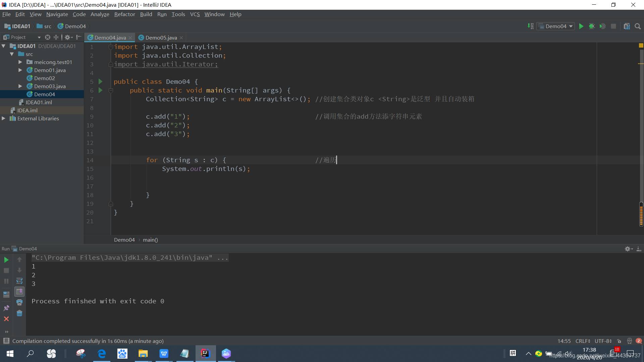Switch to Demo05.java editor tab
The height and width of the screenshot is (362, 644).
[x=161, y=38]
